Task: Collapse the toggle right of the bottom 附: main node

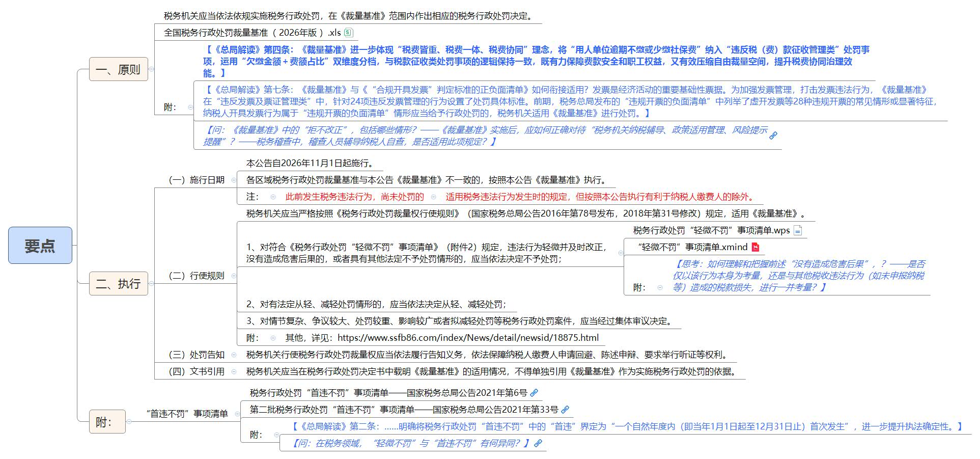Action: click(x=129, y=421)
